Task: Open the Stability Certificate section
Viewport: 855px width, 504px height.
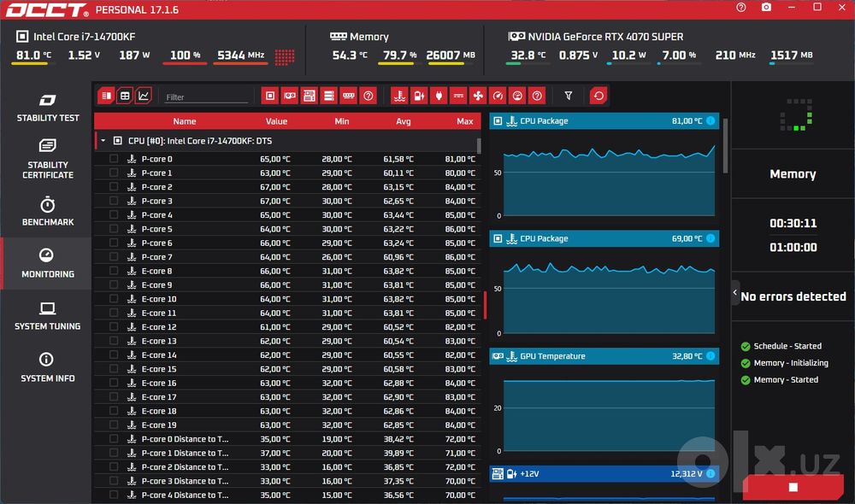Action: 47,159
